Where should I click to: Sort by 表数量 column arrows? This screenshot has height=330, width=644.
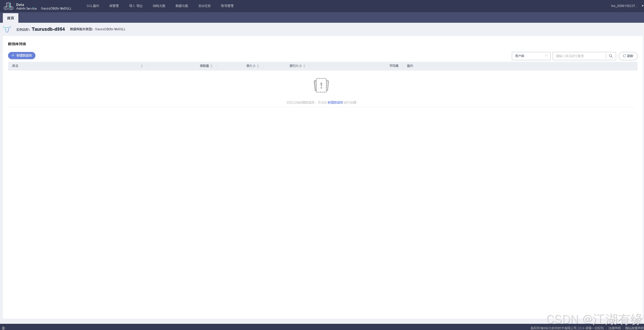tap(211, 66)
